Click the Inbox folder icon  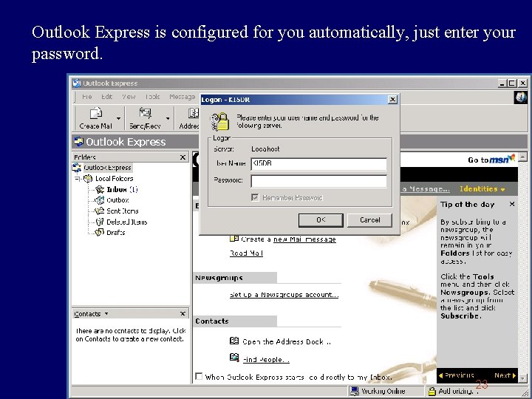click(100, 189)
